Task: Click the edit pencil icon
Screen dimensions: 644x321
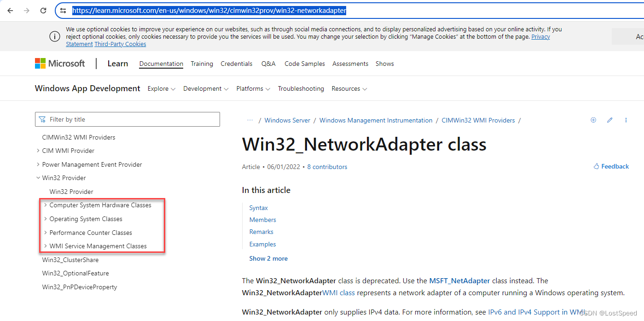Action: point(609,120)
